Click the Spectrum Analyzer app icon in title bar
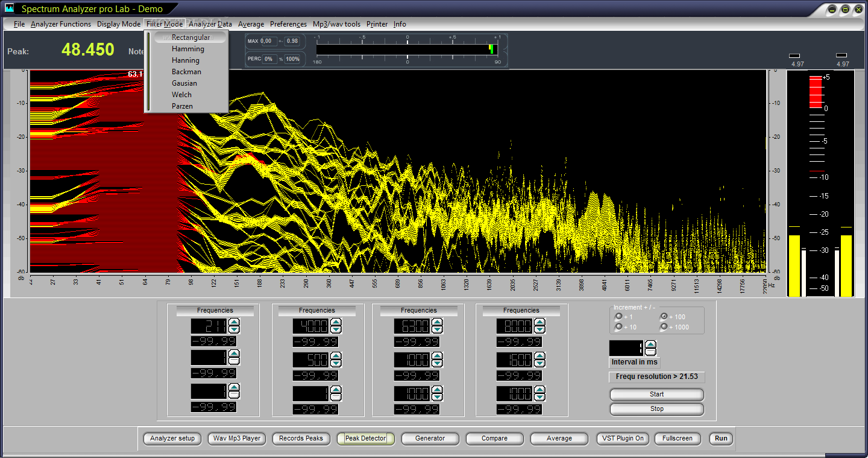868x458 pixels. [x=9, y=9]
